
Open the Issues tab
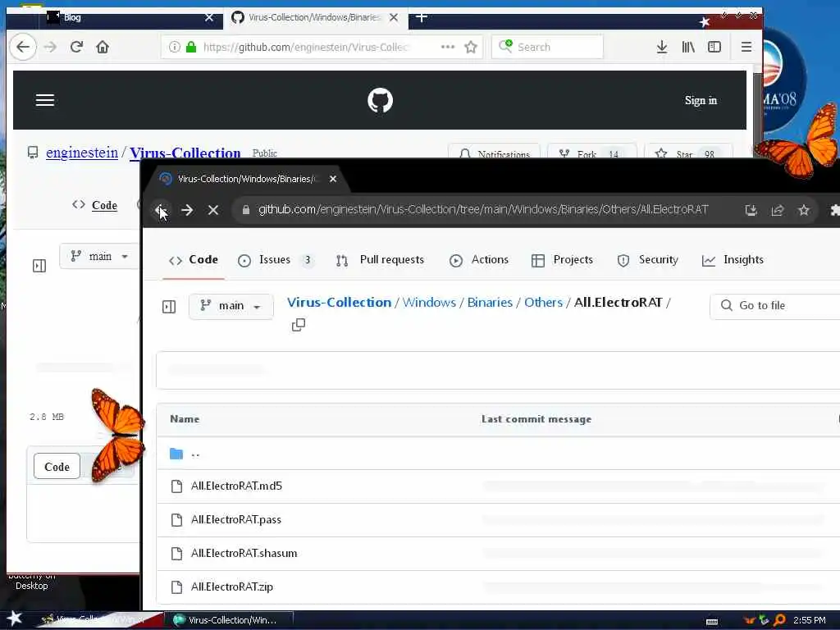(276, 260)
